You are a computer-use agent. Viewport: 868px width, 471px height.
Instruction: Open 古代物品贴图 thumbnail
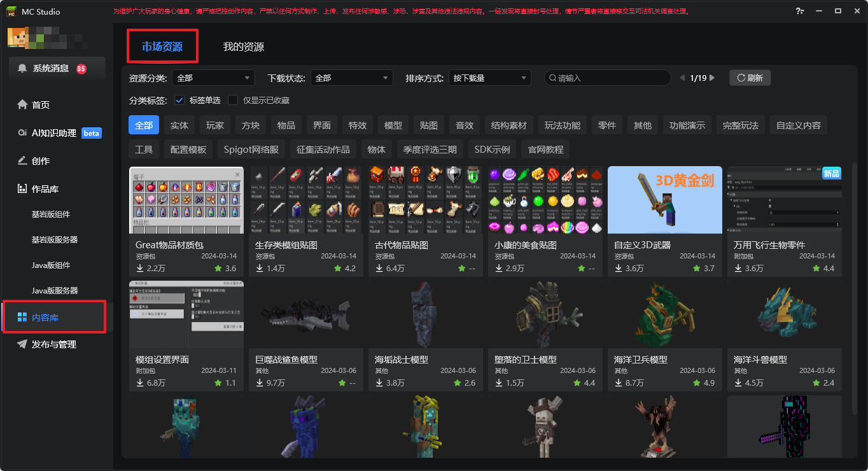coord(426,200)
